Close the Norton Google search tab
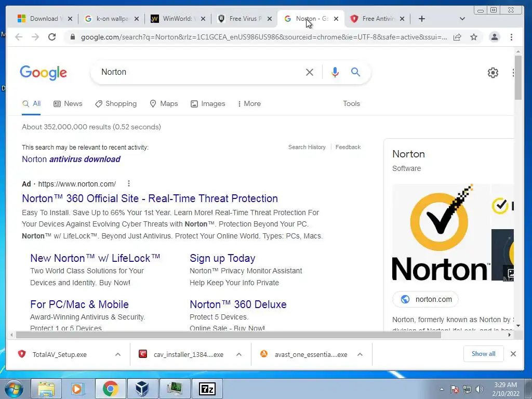Image resolution: width=532 pixels, height=399 pixels. (336, 19)
